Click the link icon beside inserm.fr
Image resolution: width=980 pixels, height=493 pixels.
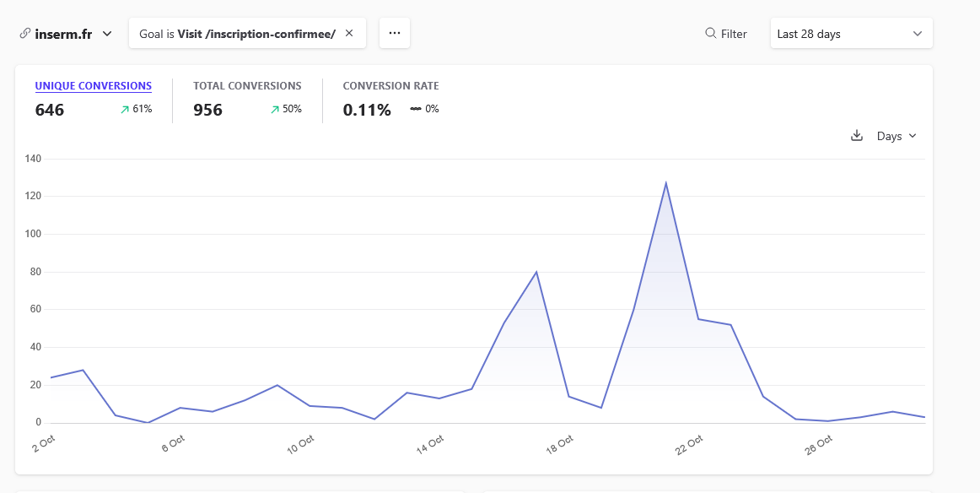(24, 34)
